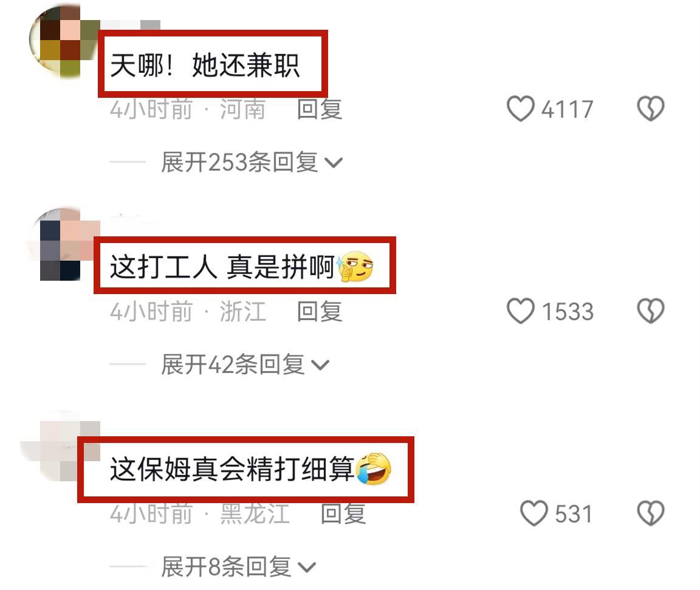This screenshot has height=590, width=700.
Task: Like the comment with 531 likes
Action: coord(534,513)
